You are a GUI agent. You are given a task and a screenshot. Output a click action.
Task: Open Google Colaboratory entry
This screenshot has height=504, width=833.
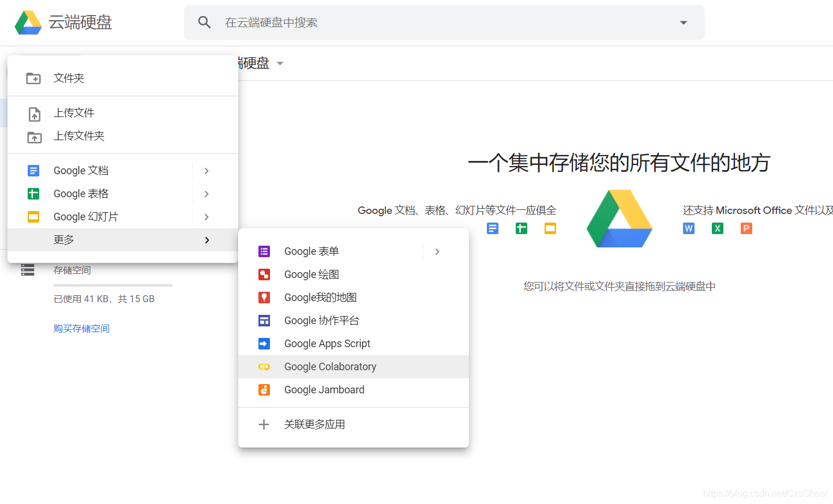[354, 367]
